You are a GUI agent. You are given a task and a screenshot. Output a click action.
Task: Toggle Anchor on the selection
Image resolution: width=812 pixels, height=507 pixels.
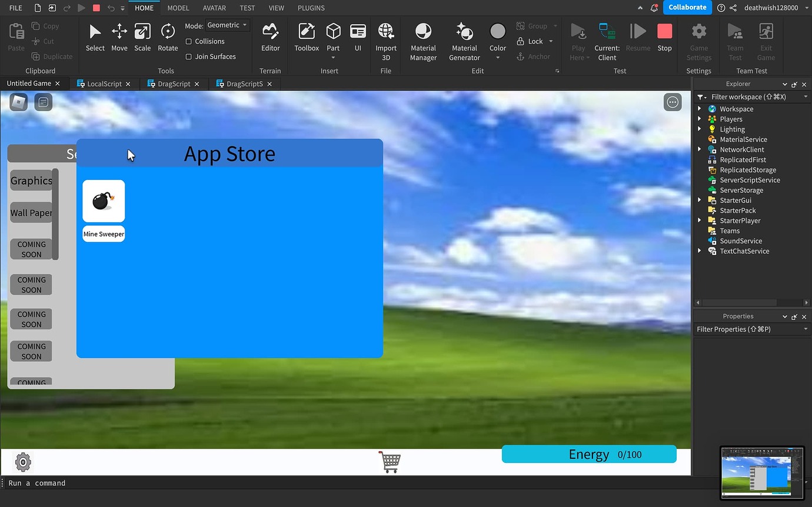(534, 56)
